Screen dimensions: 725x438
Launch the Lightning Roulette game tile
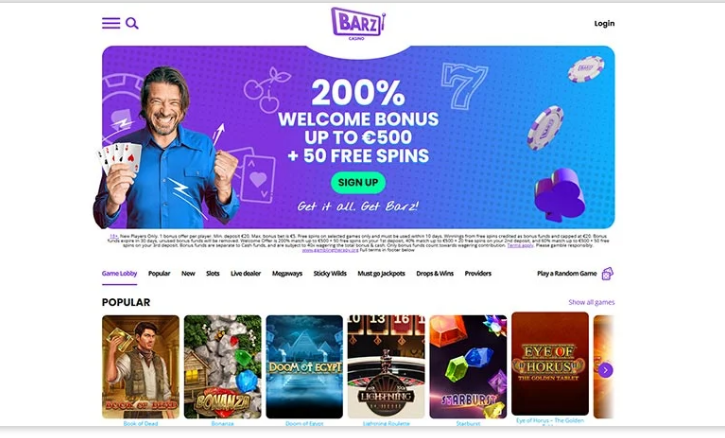tap(386, 367)
